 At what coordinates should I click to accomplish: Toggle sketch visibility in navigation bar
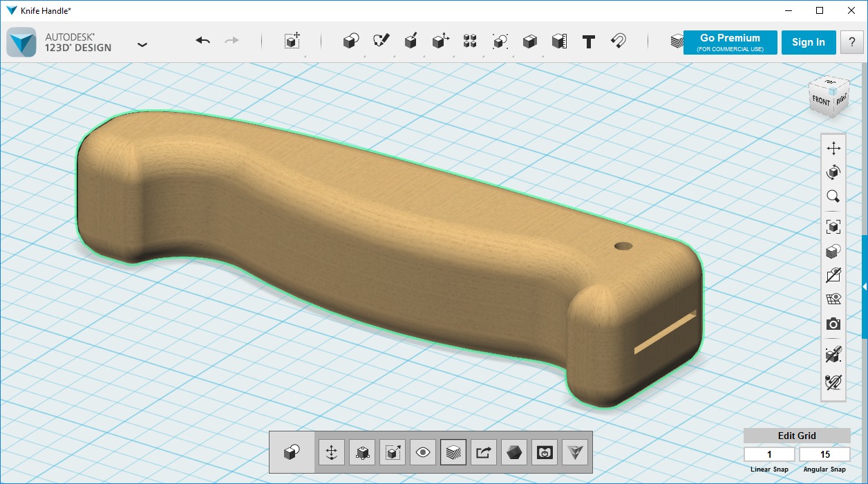(833, 275)
